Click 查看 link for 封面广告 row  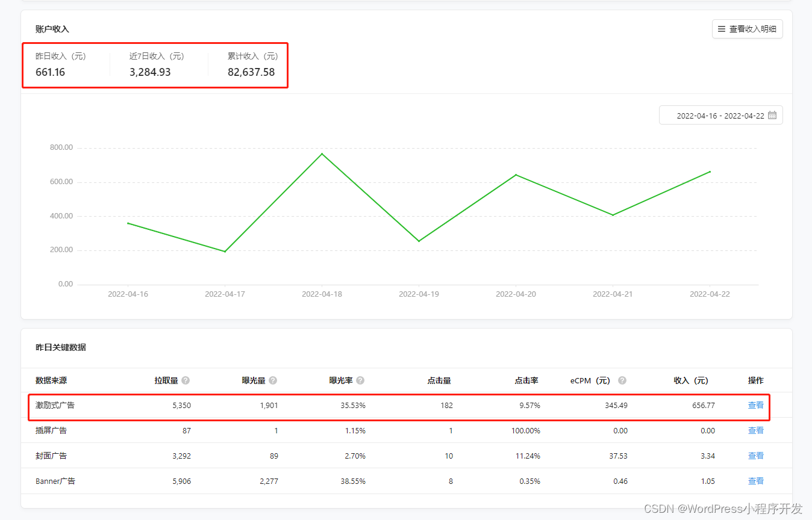pyautogui.click(x=755, y=456)
